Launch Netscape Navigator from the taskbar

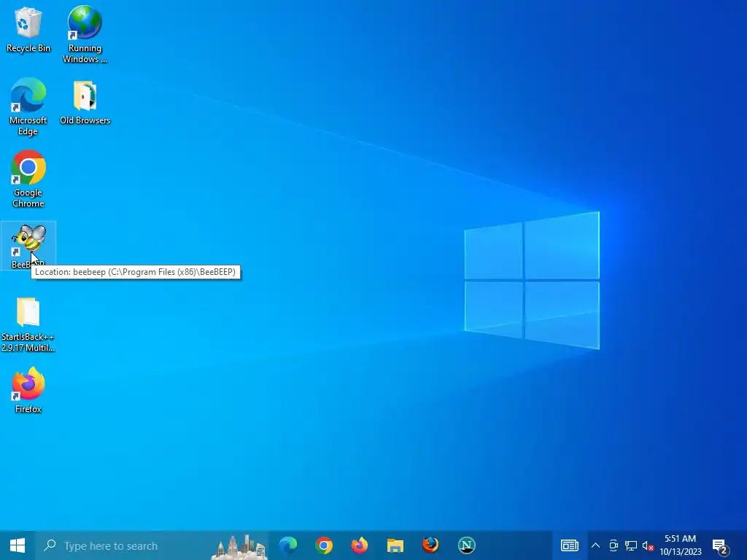click(466, 545)
